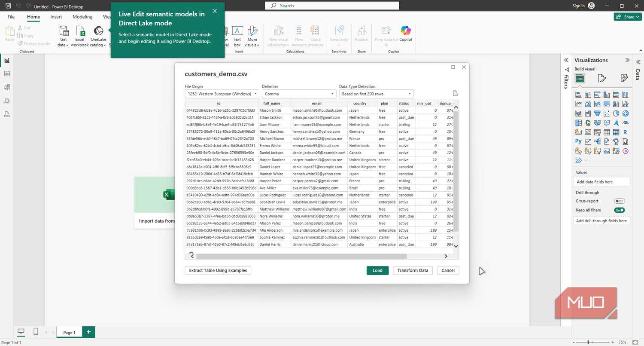Image resolution: width=644 pixels, height=346 pixels.
Task: Expand the Filters pane
Action: (566, 60)
